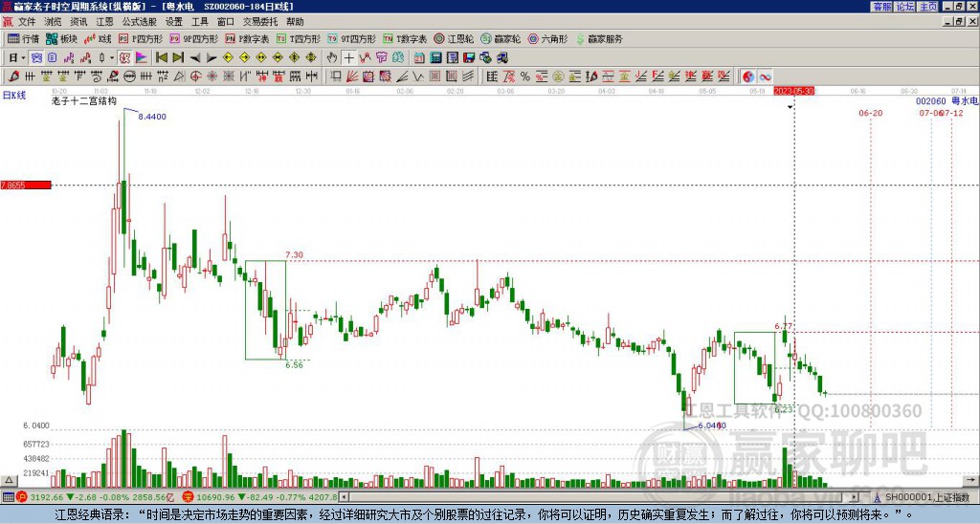Image resolution: width=980 pixels, height=524 pixels.
Task: Open the 赢家轮 wheel tool
Action: pos(501,38)
